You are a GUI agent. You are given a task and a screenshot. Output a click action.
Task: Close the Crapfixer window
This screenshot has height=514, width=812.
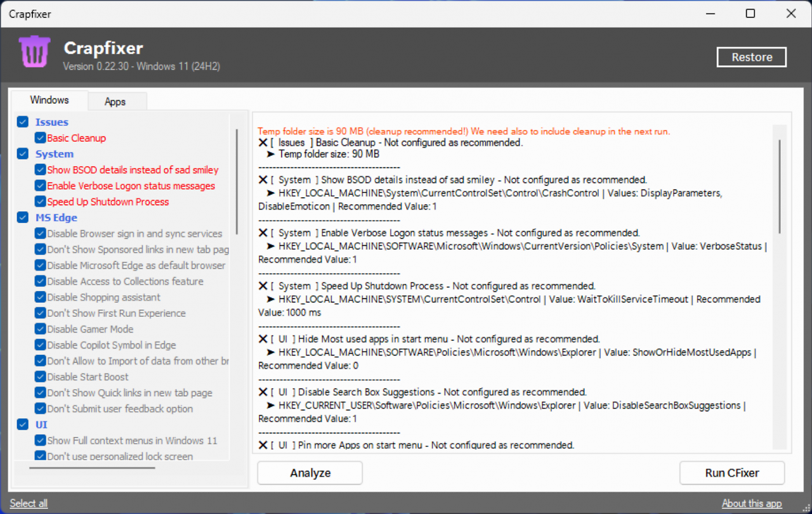tap(790, 13)
